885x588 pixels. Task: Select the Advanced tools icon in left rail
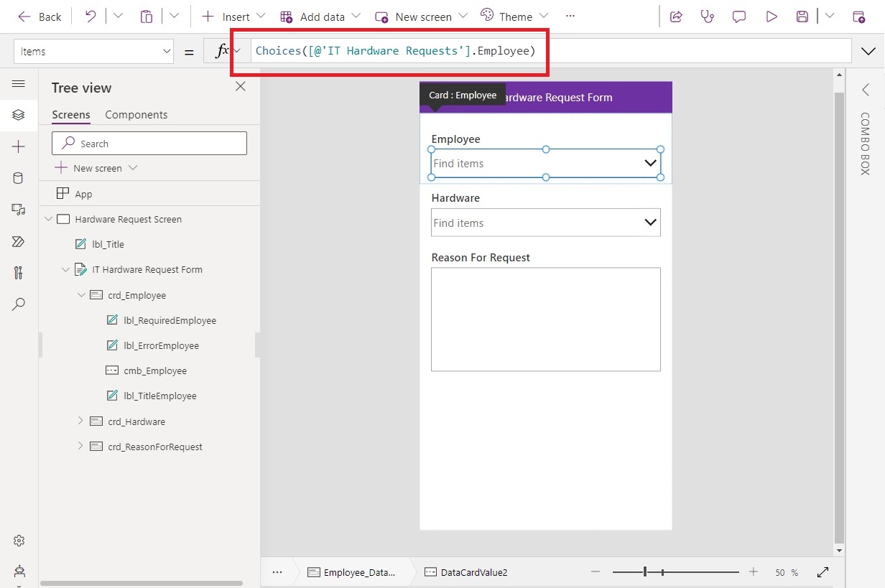tap(19, 273)
